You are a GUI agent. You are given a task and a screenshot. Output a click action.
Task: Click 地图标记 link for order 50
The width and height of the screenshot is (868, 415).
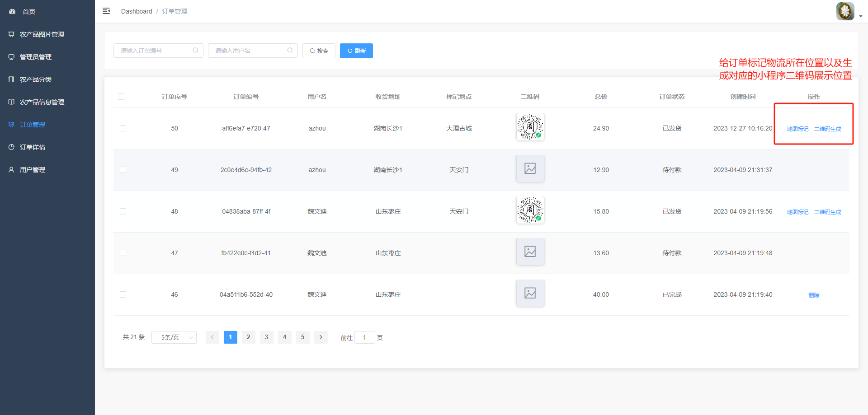tap(797, 129)
